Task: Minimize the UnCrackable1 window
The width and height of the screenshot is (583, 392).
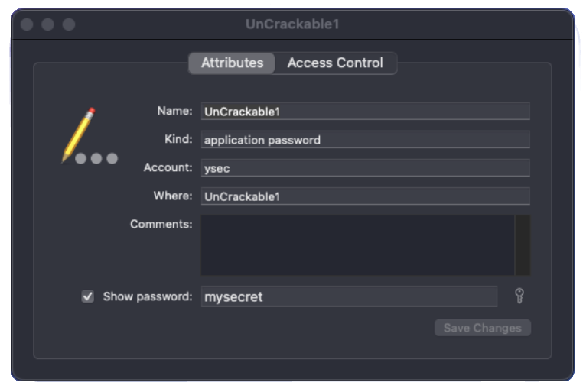Action: [47, 24]
